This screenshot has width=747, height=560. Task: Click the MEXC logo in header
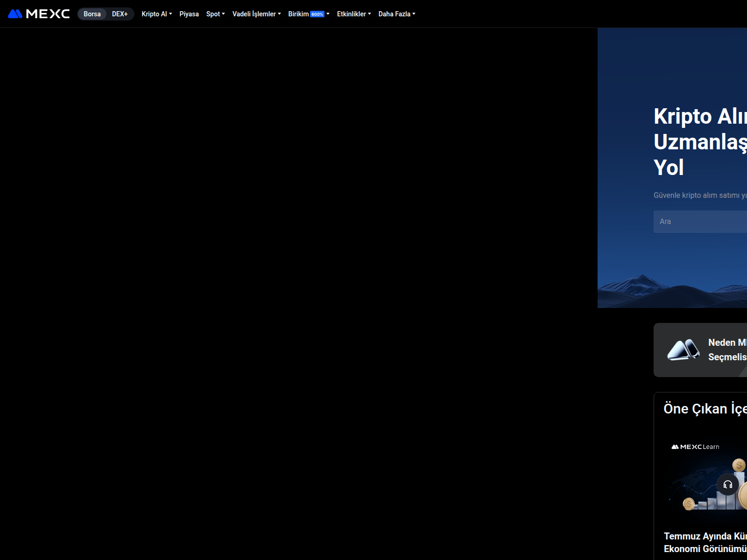[x=39, y=14]
